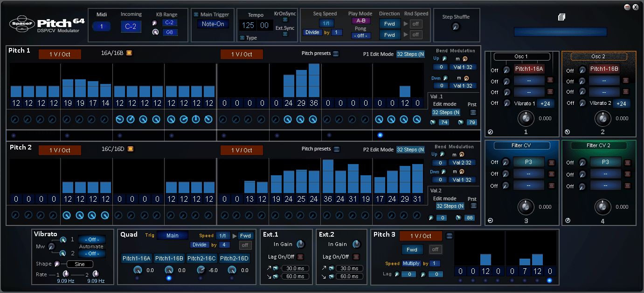Click the Osc 1 header label
This screenshot has width=644, height=293.
pos(522,56)
